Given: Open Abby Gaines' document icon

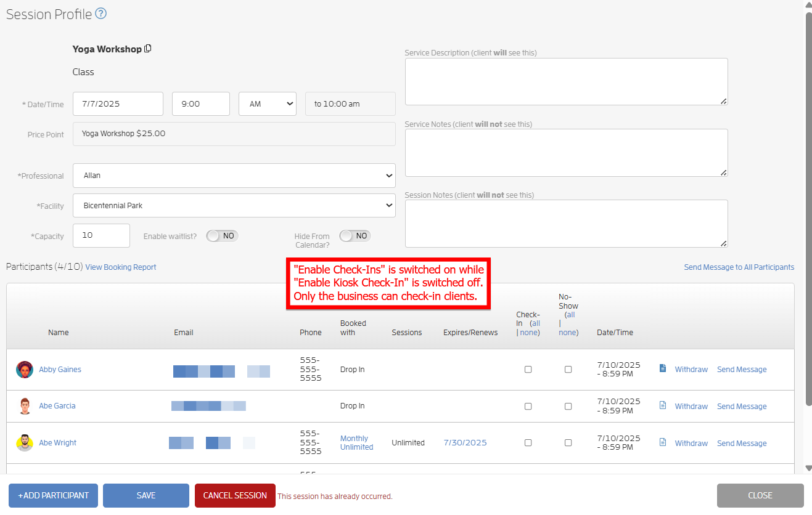Looking at the screenshot, I should coord(663,368).
